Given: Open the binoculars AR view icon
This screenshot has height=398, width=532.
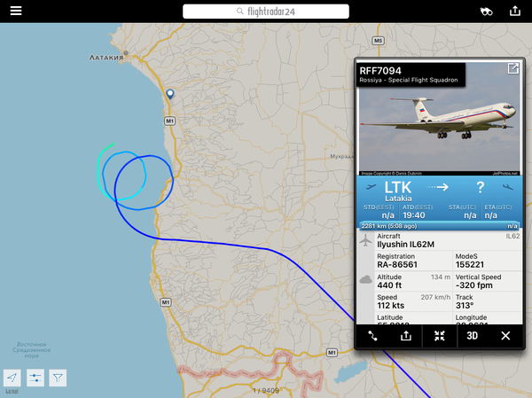Looking at the screenshot, I should tap(486, 12).
